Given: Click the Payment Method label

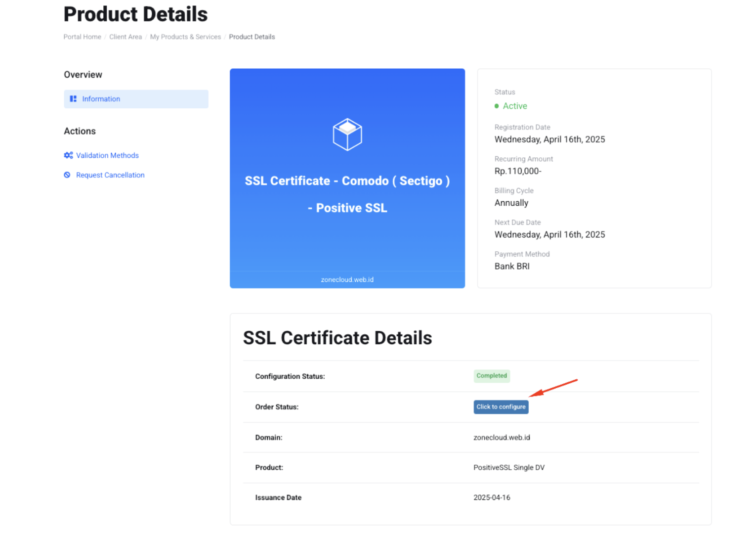Looking at the screenshot, I should pos(522,254).
